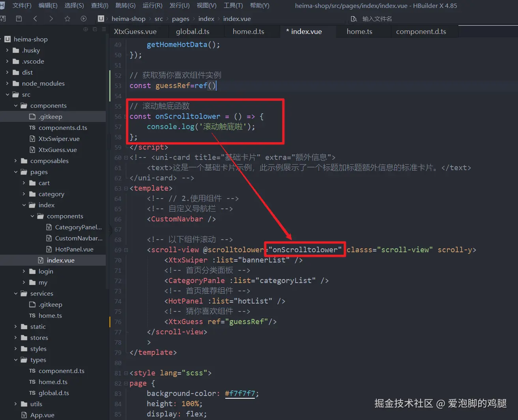Click the locate-file target icon above project tree
518x420 pixels.
click(86, 29)
